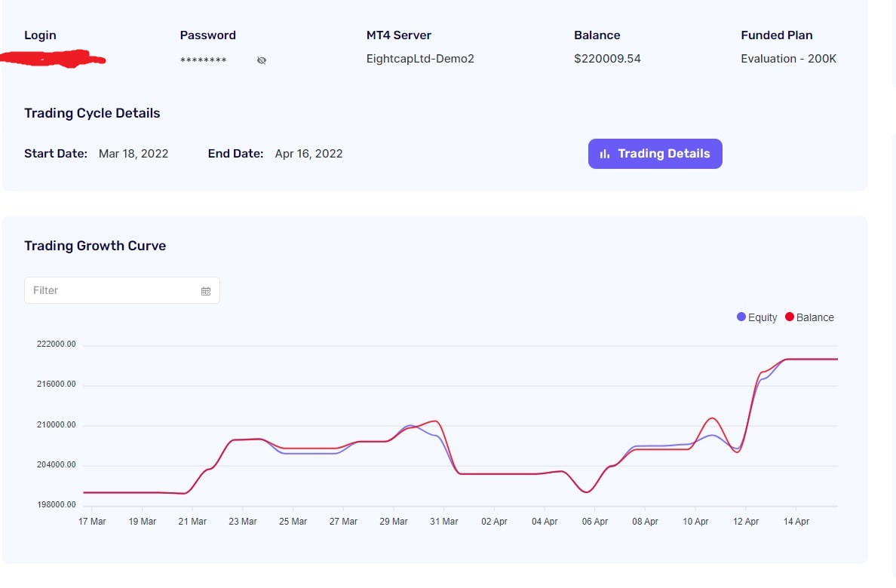Select the masked password asterisks

pos(204,60)
